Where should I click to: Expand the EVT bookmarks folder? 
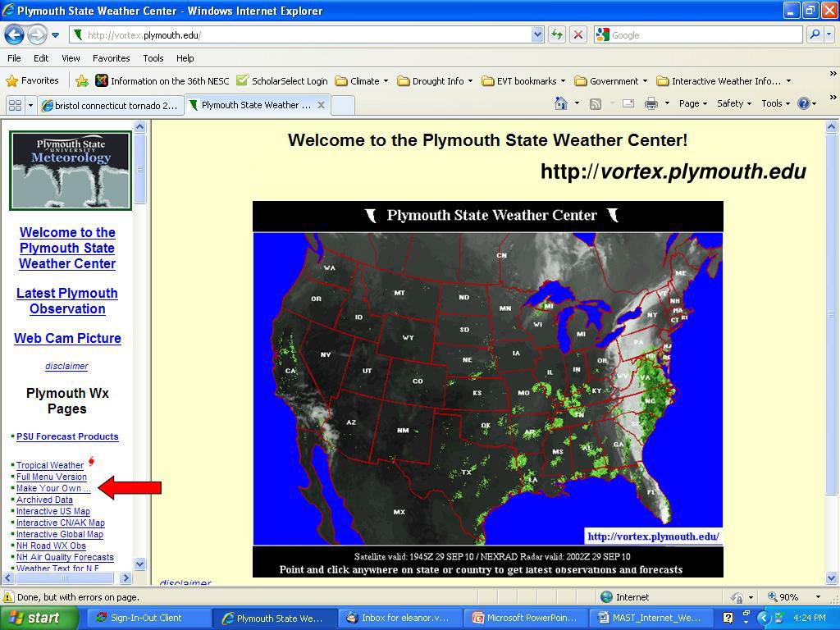tap(523, 81)
